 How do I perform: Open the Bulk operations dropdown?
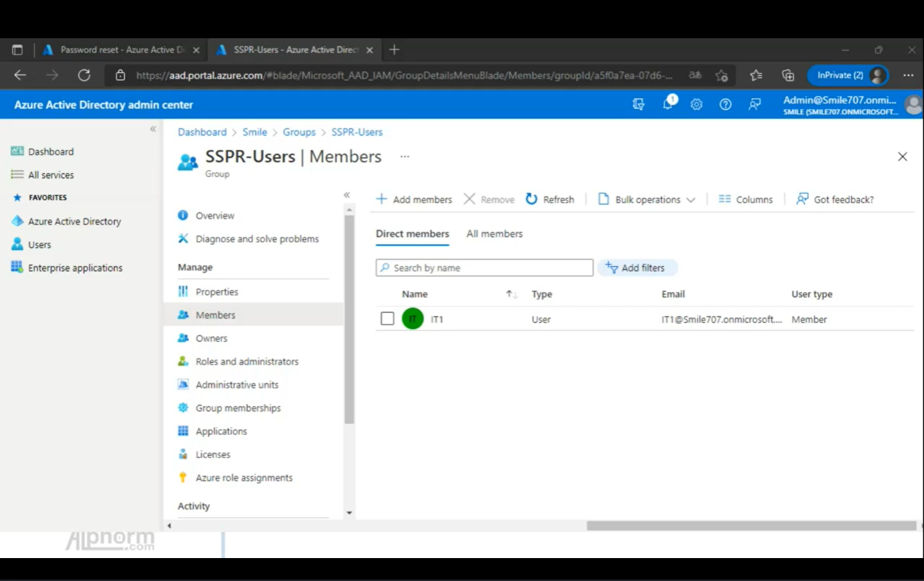pyautogui.click(x=647, y=199)
